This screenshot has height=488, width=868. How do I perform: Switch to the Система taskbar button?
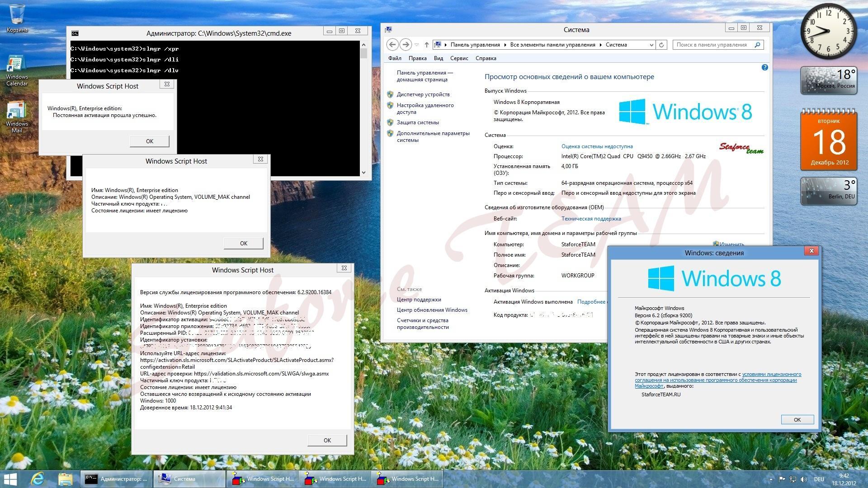pyautogui.click(x=189, y=479)
